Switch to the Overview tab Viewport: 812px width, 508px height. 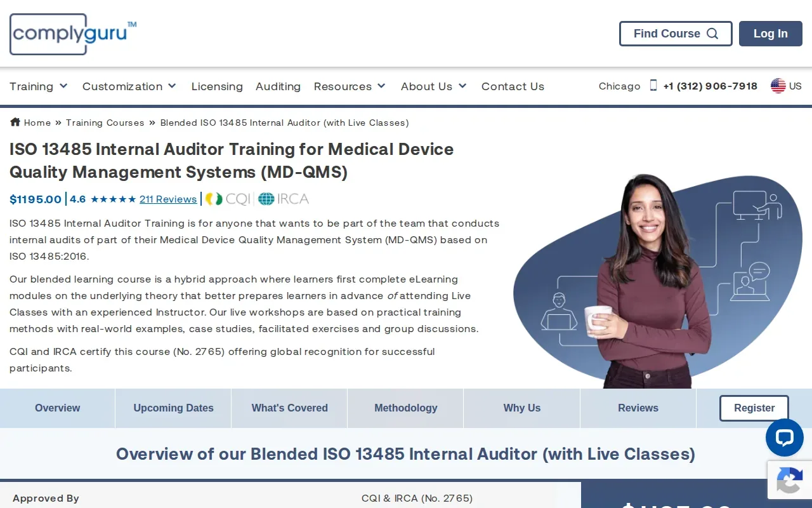tap(58, 408)
